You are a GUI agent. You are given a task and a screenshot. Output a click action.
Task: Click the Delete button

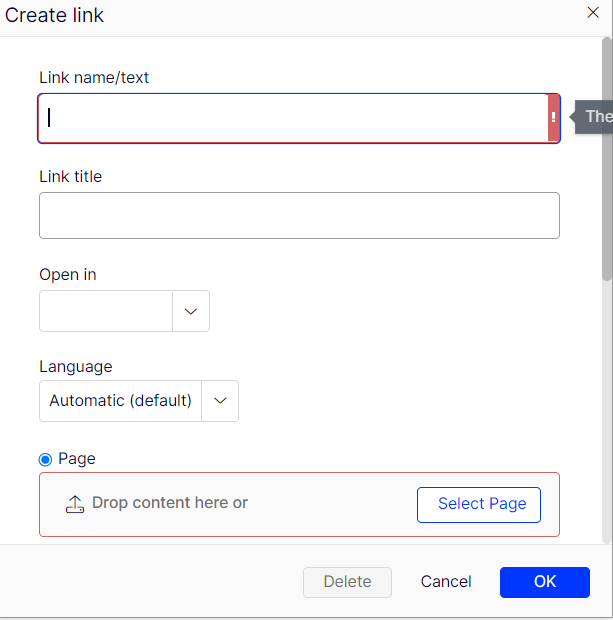(347, 582)
